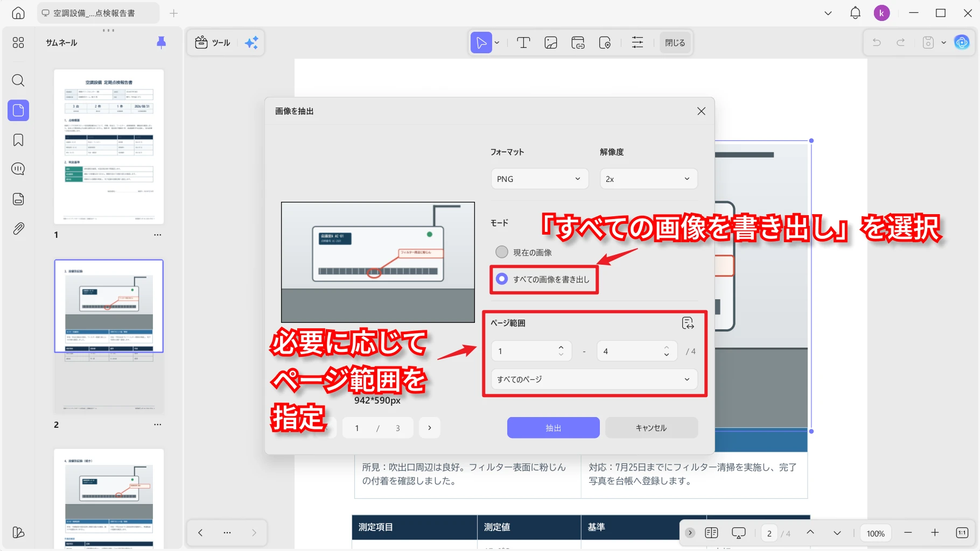Open the ツール menu

point(213,43)
